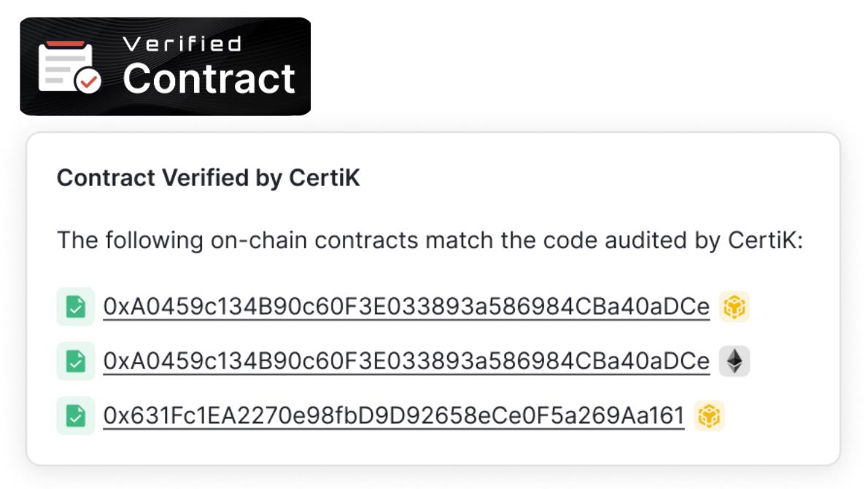Click the large "Contract" text in the badge
This screenshot has height=489, width=868.
point(209,79)
